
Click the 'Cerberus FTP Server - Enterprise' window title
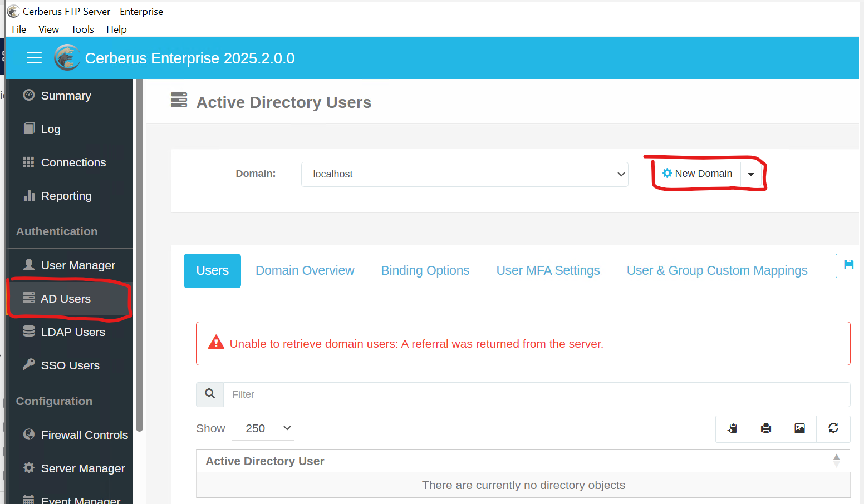tap(93, 12)
